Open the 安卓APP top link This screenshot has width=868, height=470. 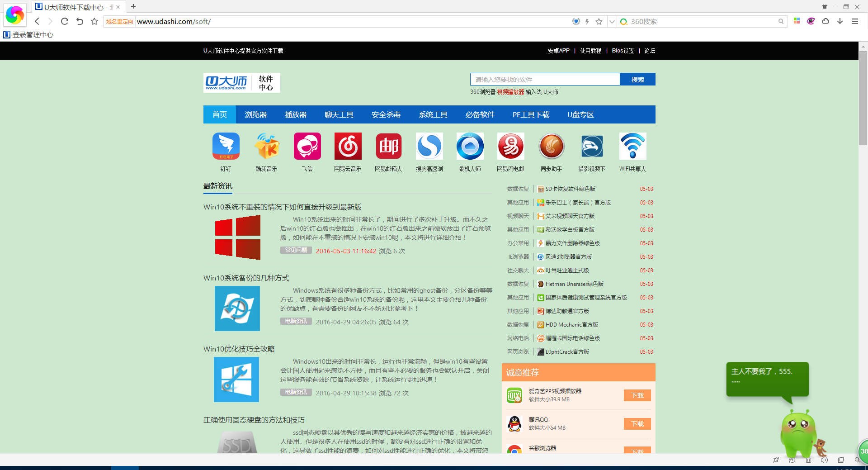click(x=559, y=51)
